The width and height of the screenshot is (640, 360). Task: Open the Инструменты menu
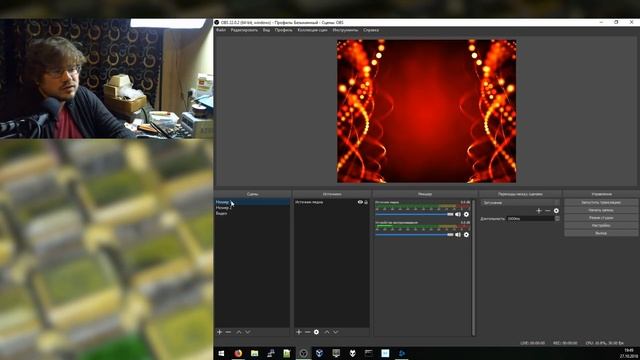[x=345, y=30]
